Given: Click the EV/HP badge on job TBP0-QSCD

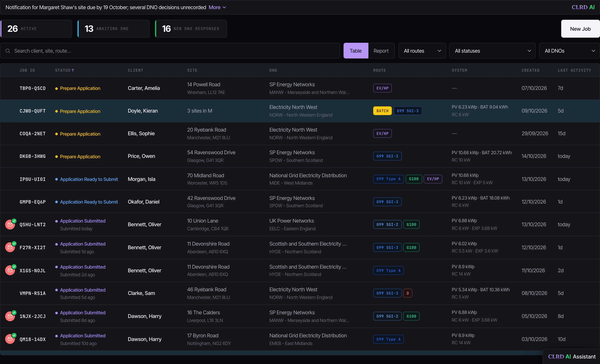Looking at the screenshot, I should (x=382, y=88).
